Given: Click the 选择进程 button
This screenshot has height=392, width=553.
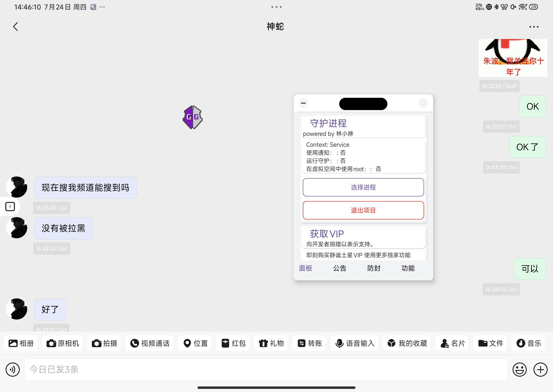Looking at the screenshot, I should (363, 187).
